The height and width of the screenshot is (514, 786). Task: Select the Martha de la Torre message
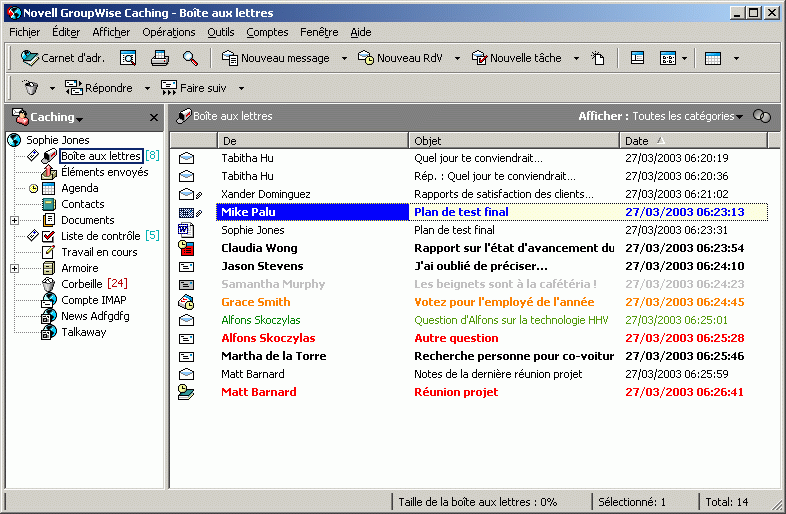[x=469, y=357]
